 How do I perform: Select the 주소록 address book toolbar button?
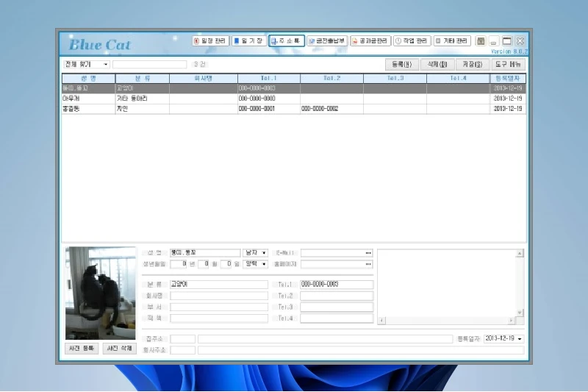[x=287, y=41]
